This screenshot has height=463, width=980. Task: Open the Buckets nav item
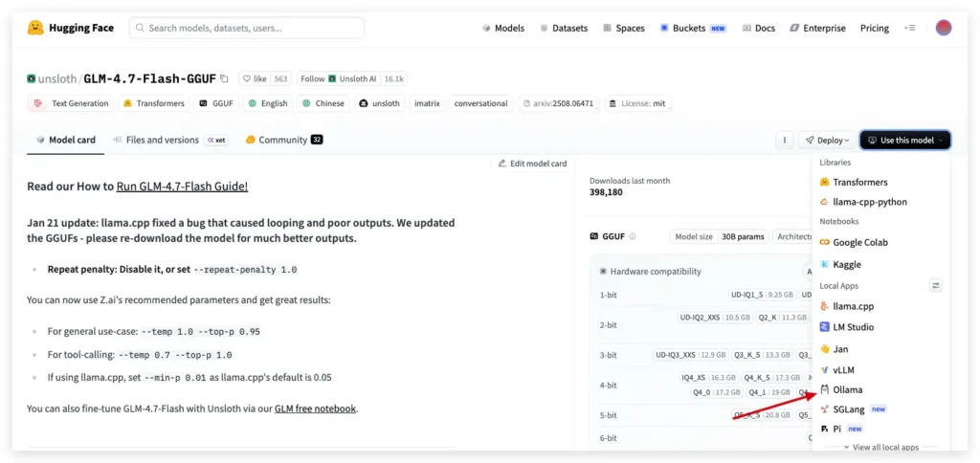click(693, 28)
